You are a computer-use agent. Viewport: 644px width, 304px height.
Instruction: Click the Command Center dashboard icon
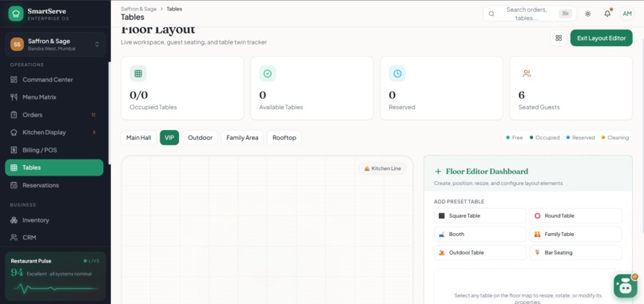(x=14, y=80)
